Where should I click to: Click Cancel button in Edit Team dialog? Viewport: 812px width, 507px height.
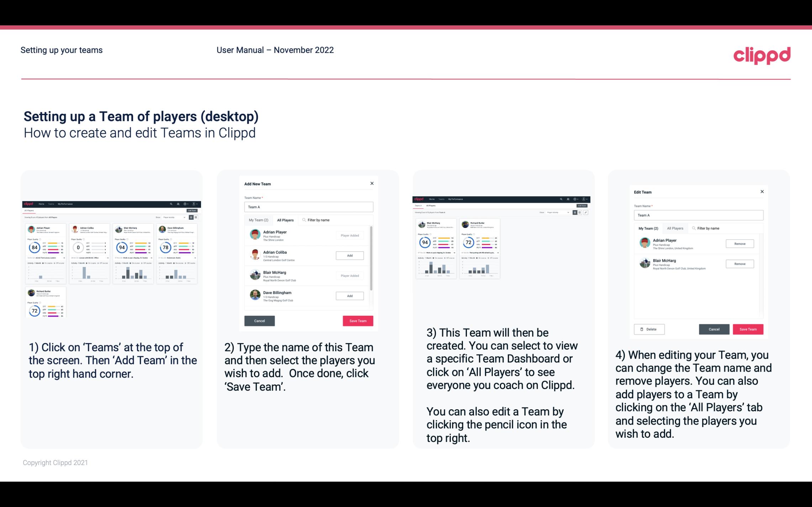click(x=715, y=330)
